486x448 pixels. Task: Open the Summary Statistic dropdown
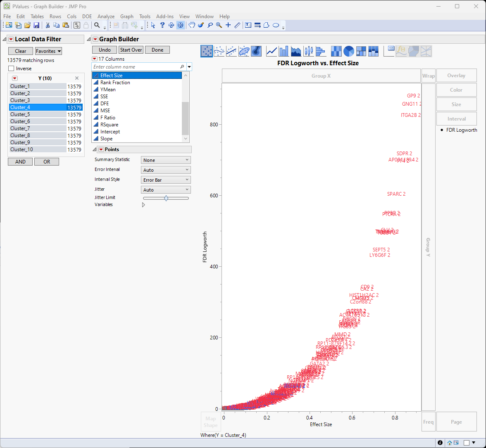pos(166,160)
